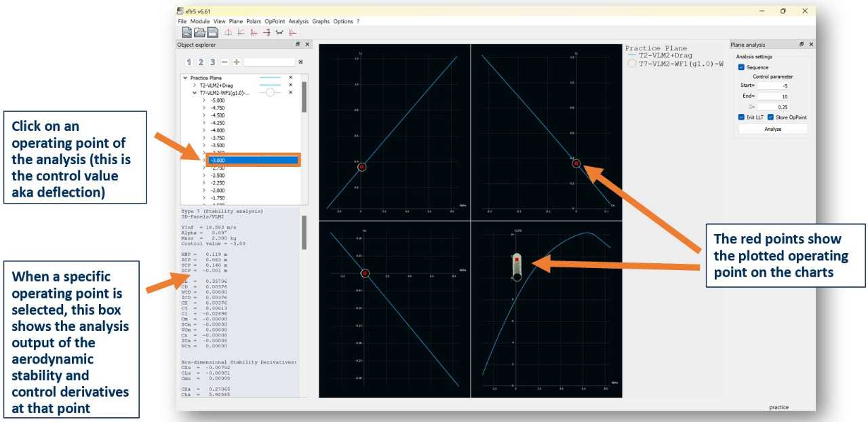Collapse all tree items with minus icon
The image size is (868, 422).
(224, 62)
